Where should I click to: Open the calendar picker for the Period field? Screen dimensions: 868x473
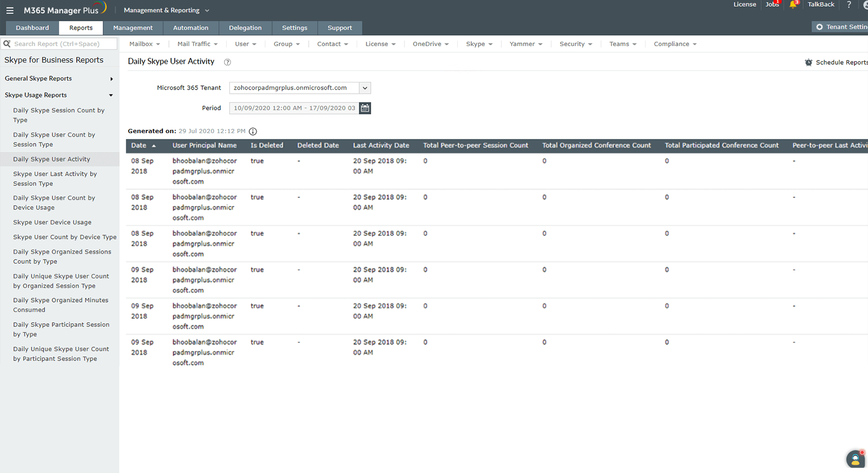point(365,108)
